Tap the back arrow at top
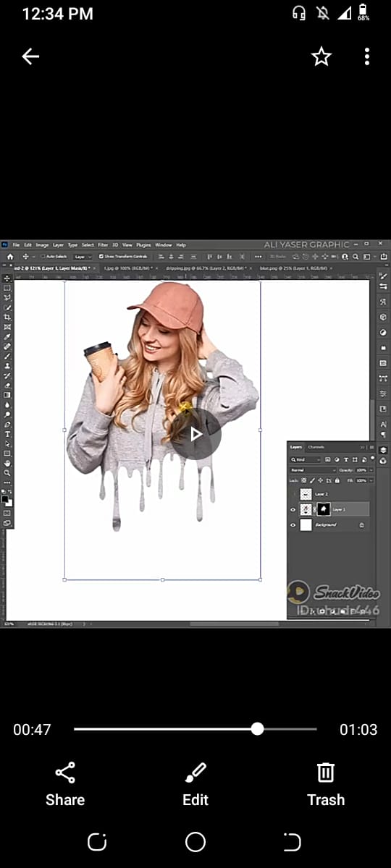The height and width of the screenshot is (868, 391). pyautogui.click(x=30, y=56)
